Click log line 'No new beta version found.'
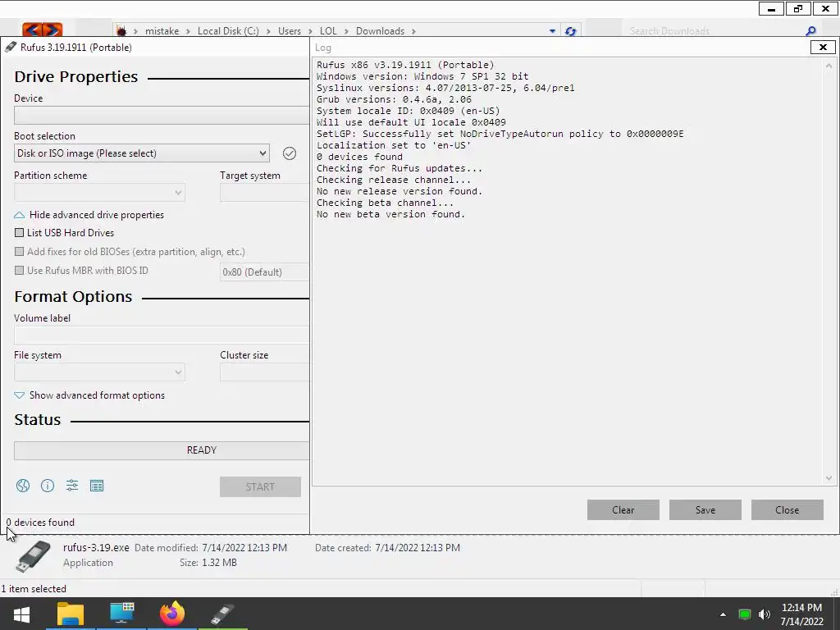Viewport: 840px width, 630px height. [x=390, y=214]
